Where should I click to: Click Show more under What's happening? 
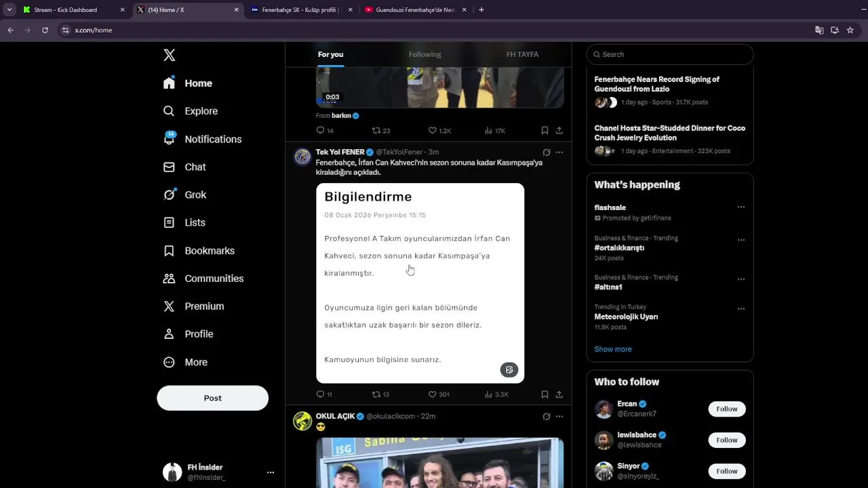tap(613, 349)
